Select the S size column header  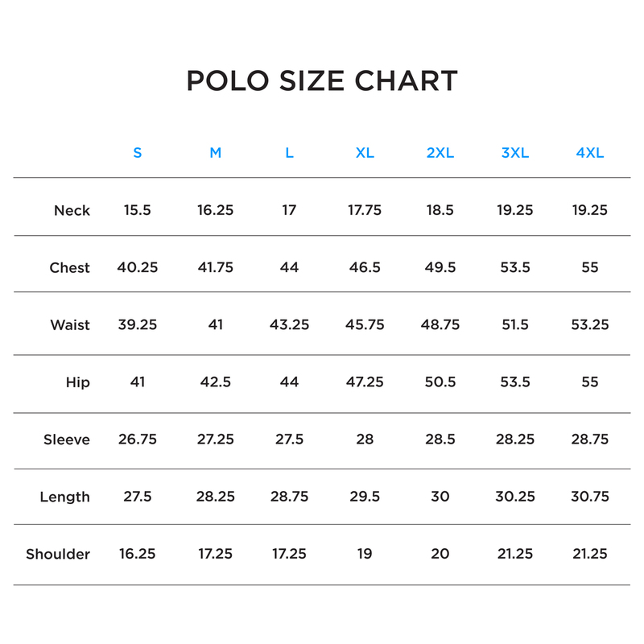(x=138, y=153)
